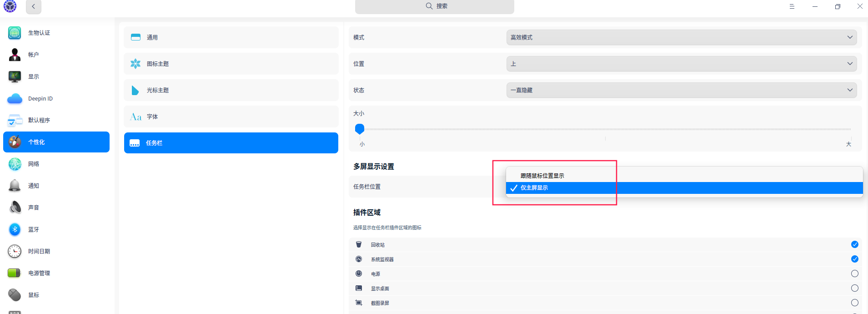This screenshot has height=314, width=868.
Task: Open the 鼠标 mouse icon
Action: (15, 295)
